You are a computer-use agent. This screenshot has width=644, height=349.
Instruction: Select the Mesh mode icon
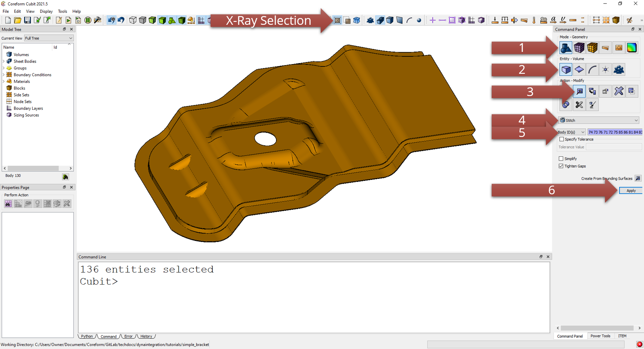579,48
